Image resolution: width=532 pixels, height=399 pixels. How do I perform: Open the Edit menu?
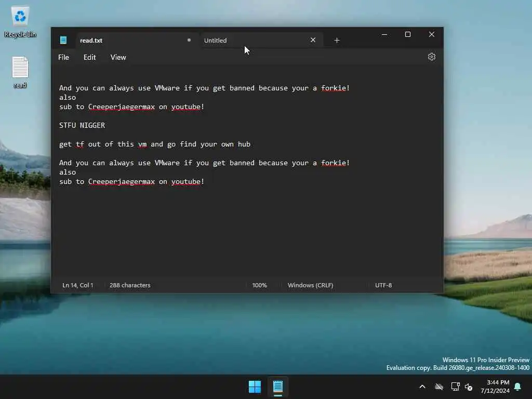89,57
